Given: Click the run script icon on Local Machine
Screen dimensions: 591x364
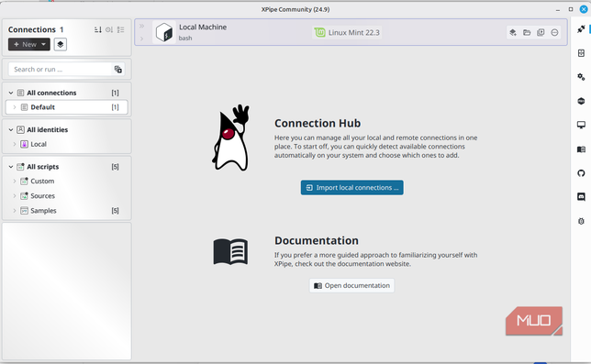Looking at the screenshot, I should [541, 32].
